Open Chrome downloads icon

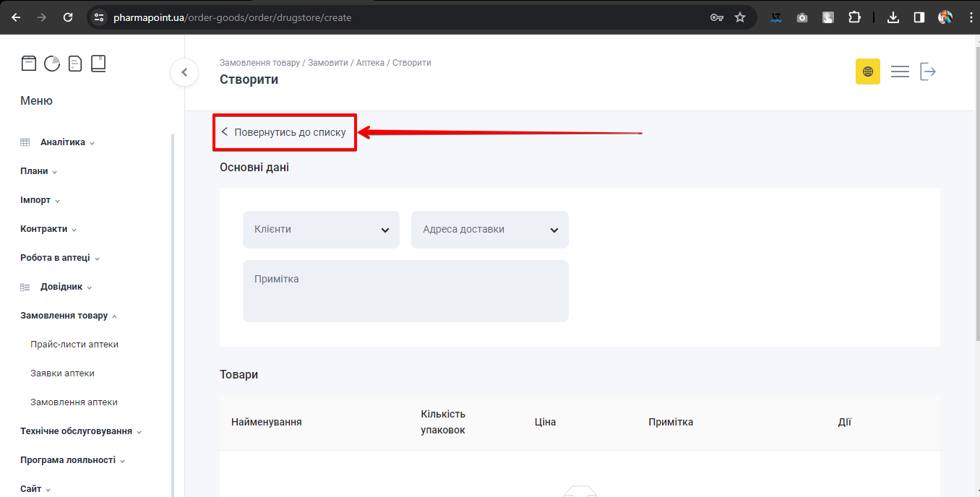coord(893,17)
